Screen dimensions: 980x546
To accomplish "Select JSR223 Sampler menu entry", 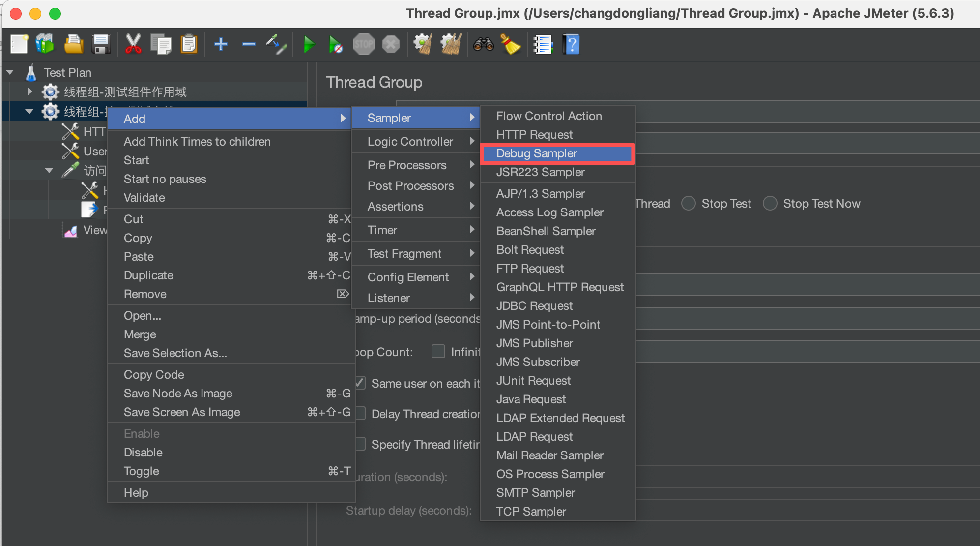I will (540, 172).
